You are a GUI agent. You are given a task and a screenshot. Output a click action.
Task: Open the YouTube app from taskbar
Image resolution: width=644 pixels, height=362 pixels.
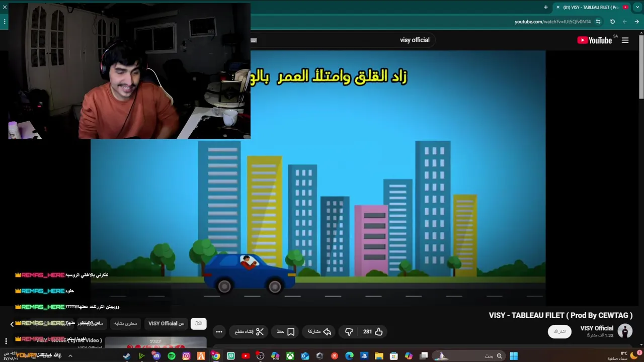(246, 356)
